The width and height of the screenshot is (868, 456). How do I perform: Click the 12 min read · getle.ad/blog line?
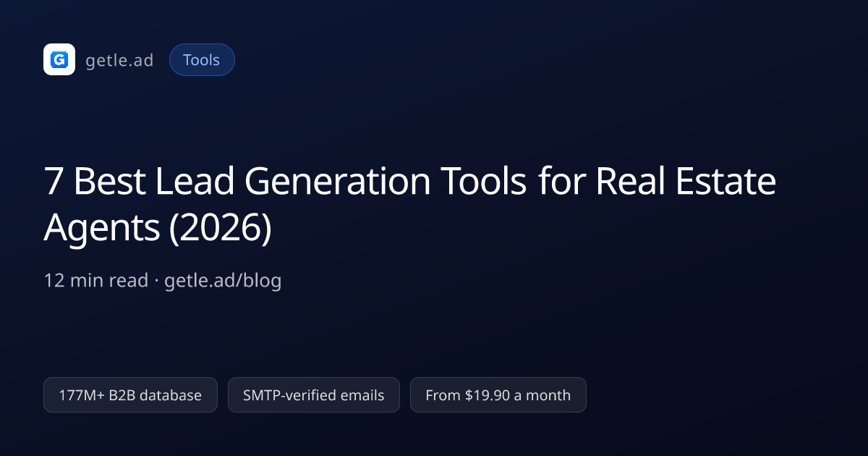tap(163, 280)
